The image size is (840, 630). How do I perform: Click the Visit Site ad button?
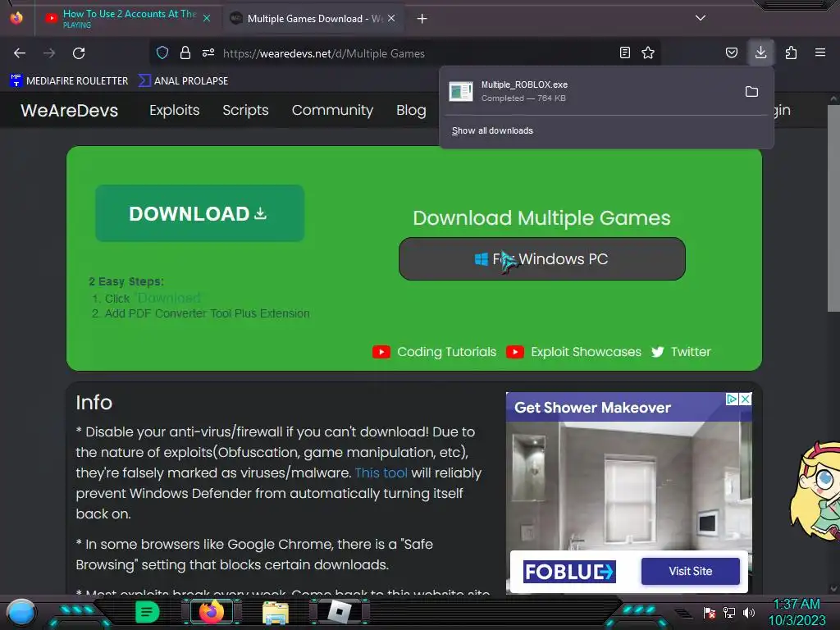coord(691,571)
